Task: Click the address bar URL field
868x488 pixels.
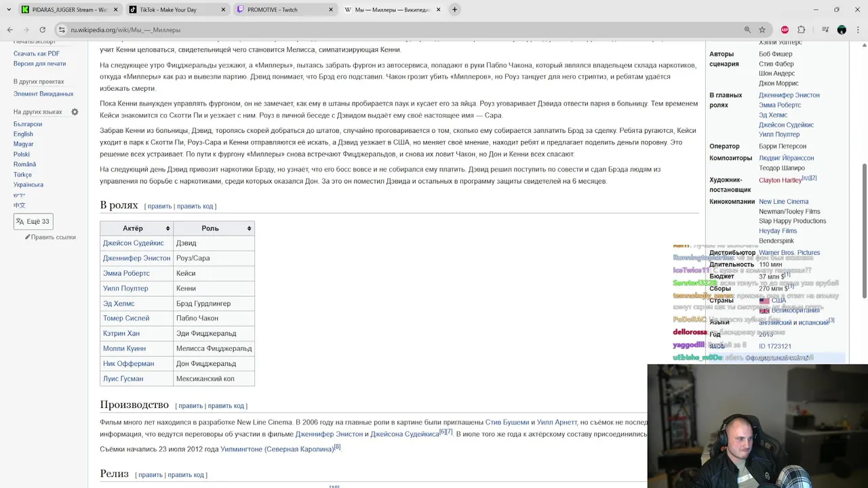Action: [x=400, y=30]
